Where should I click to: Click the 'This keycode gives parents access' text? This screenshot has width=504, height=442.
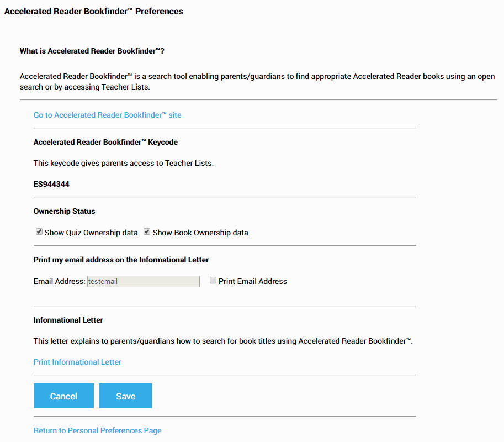pyautogui.click(x=123, y=163)
